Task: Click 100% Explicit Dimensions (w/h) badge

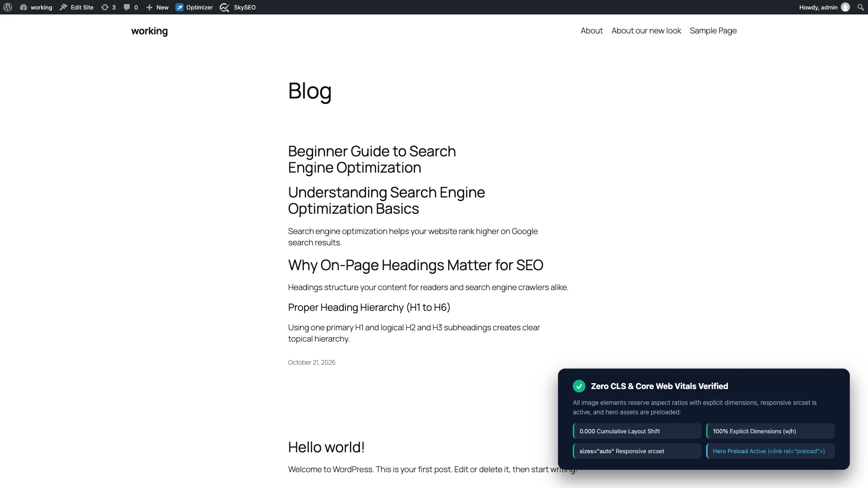Action: pos(770,431)
